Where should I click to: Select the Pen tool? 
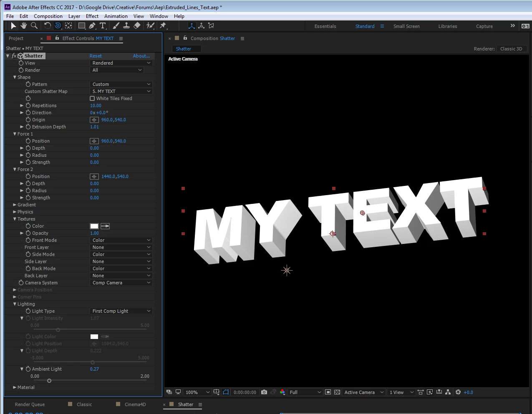pyautogui.click(x=92, y=26)
